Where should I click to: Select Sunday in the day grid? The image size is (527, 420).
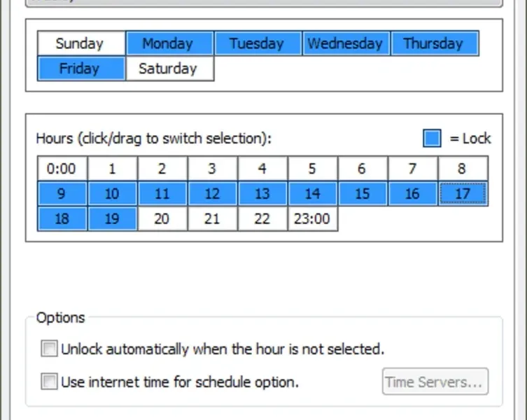pyautogui.click(x=80, y=43)
